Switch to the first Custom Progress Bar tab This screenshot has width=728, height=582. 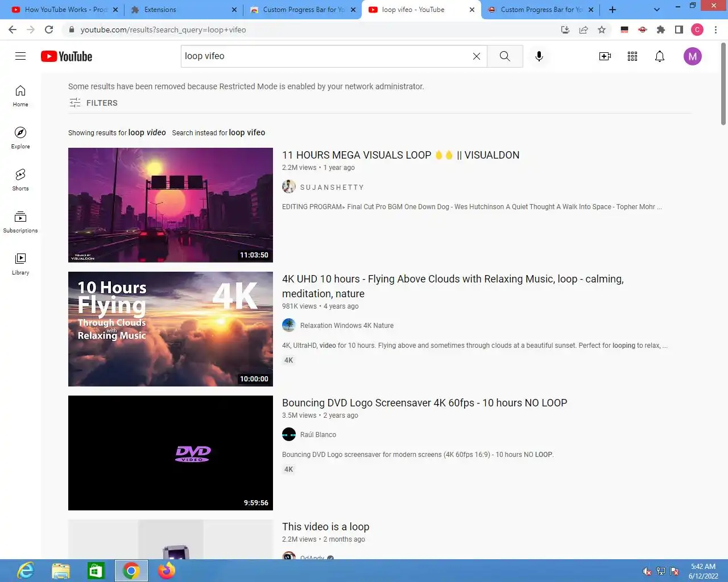pos(301,10)
